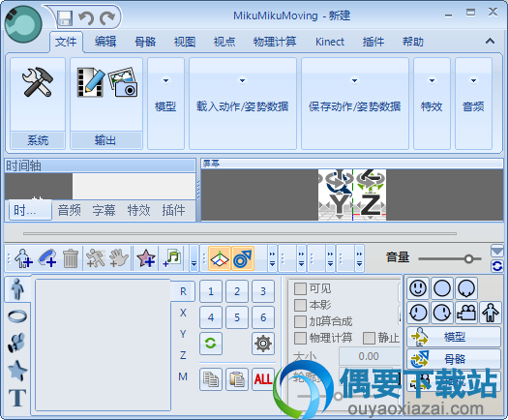Open system settings wrench and hammer icon
The height and width of the screenshot is (420, 508).
pos(38,82)
